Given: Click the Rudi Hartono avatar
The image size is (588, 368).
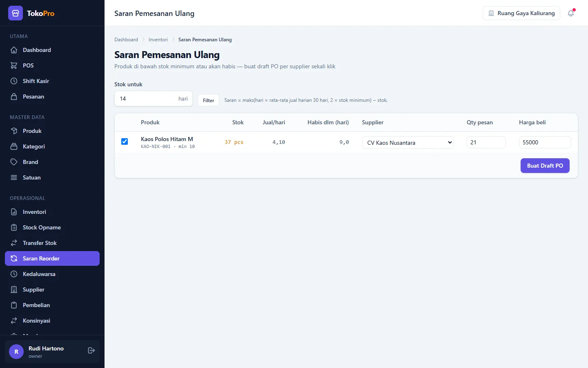Looking at the screenshot, I should click(16, 352).
